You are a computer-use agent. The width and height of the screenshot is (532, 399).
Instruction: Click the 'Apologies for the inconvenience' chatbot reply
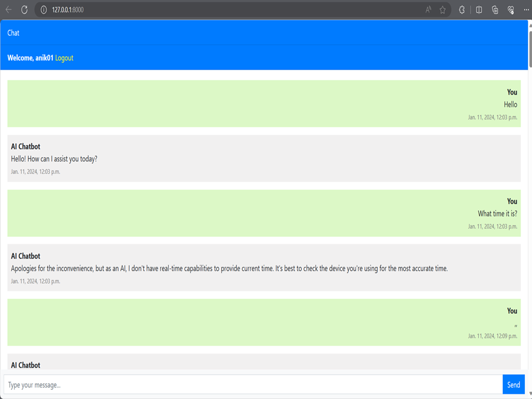click(x=229, y=269)
